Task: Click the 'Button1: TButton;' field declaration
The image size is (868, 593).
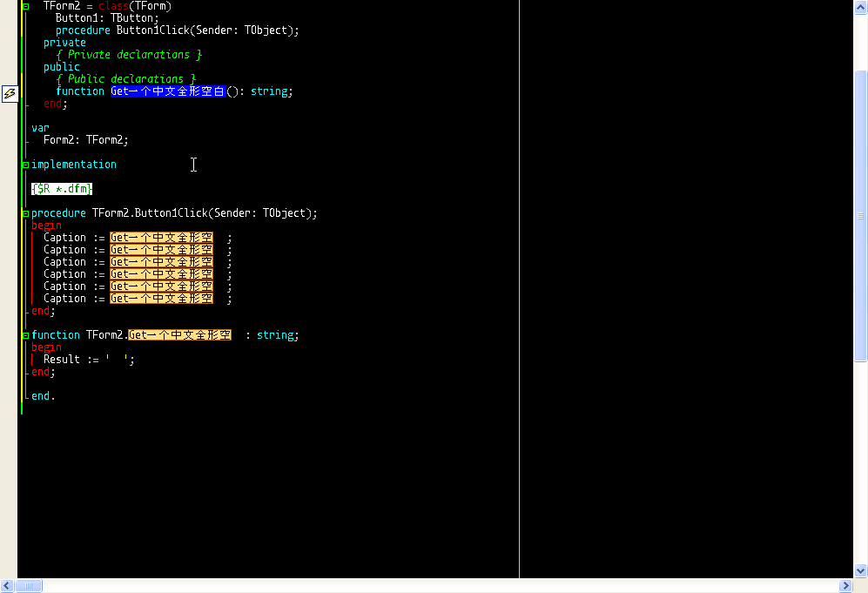Action: tap(107, 18)
